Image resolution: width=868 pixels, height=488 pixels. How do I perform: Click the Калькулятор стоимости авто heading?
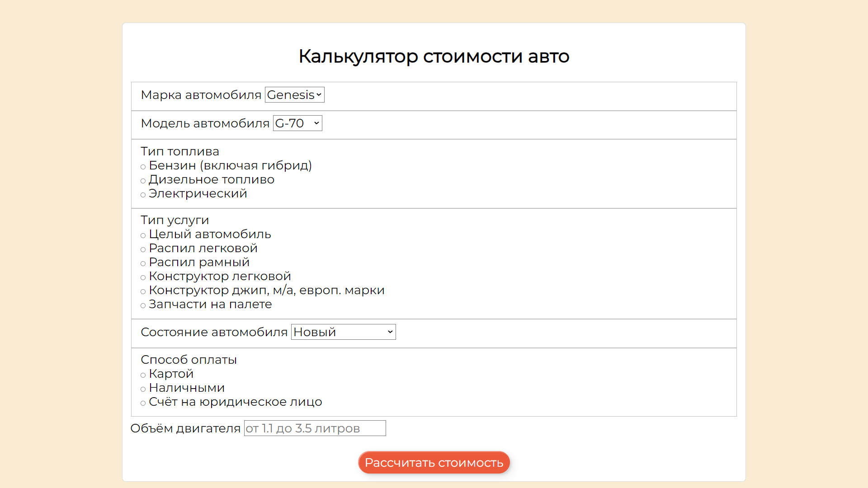(x=434, y=56)
